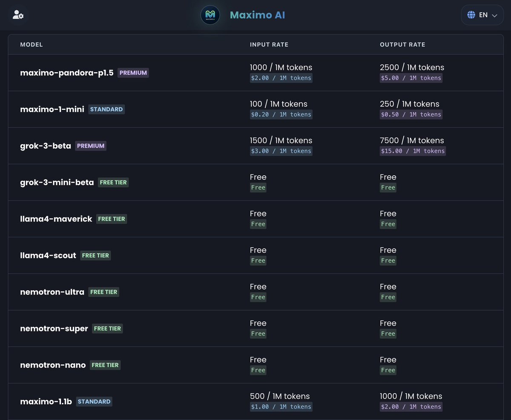Image resolution: width=511 pixels, height=420 pixels.
Task: Click the $2.00 / 1M tokens output price for maximo-1.1b
Action: click(x=411, y=407)
